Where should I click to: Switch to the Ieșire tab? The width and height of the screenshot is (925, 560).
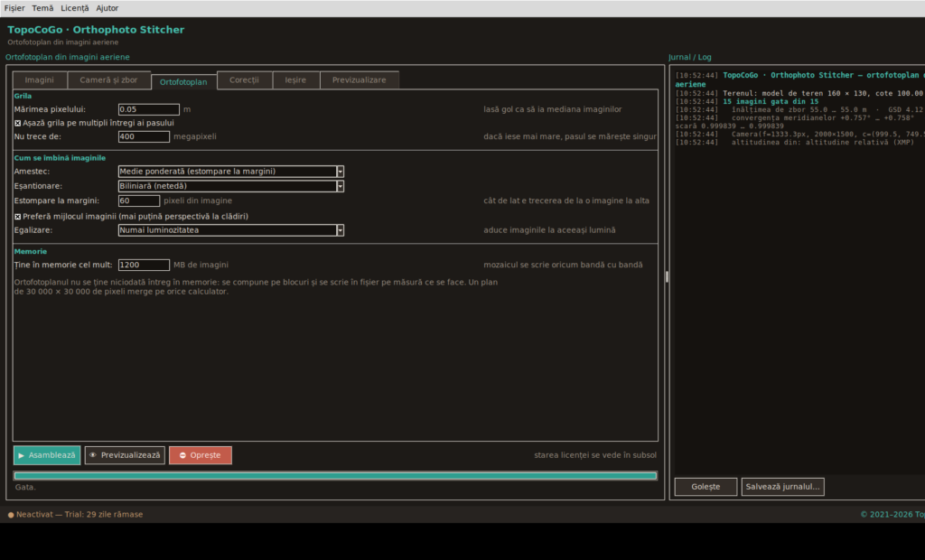coord(295,79)
